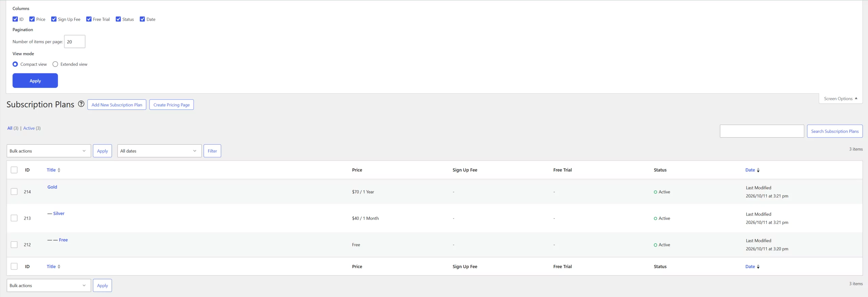
Task: Uncheck the Free Trial column checkbox
Action: coord(89,19)
